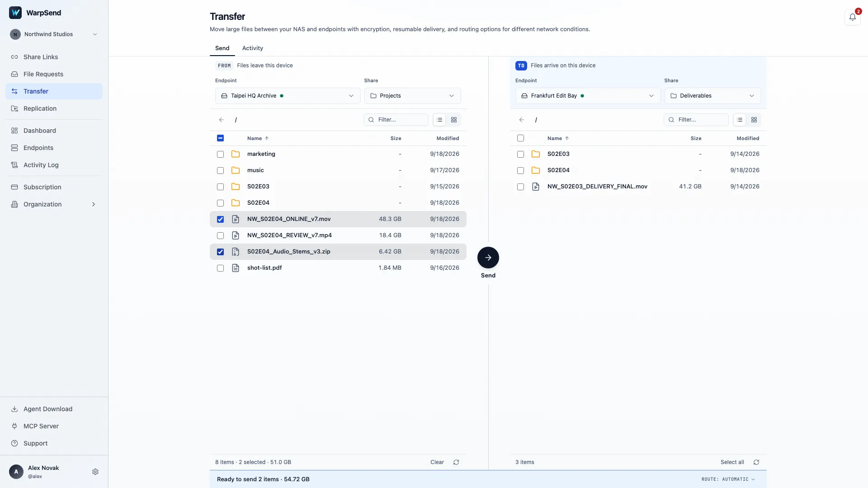Open the Taipei HQ Archive endpoint dropdown

288,96
